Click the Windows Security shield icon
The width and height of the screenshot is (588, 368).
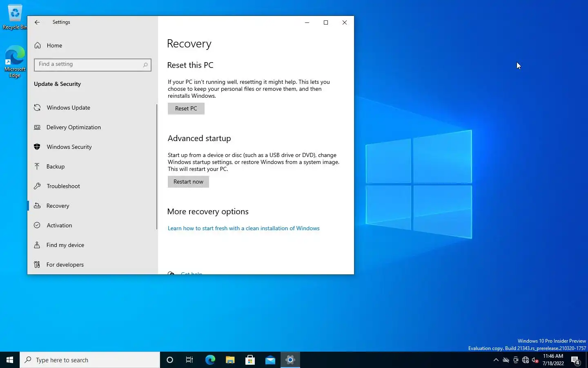[x=37, y=147]
